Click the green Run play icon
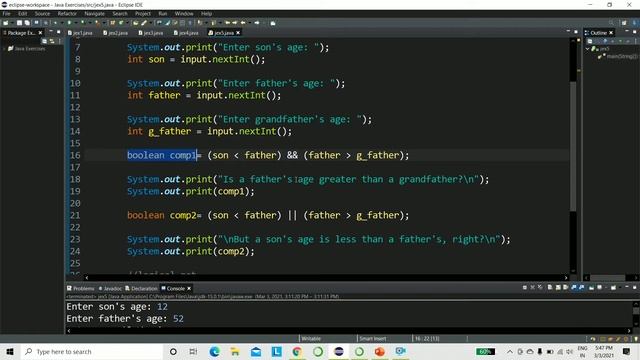 (x=69, y=23)
